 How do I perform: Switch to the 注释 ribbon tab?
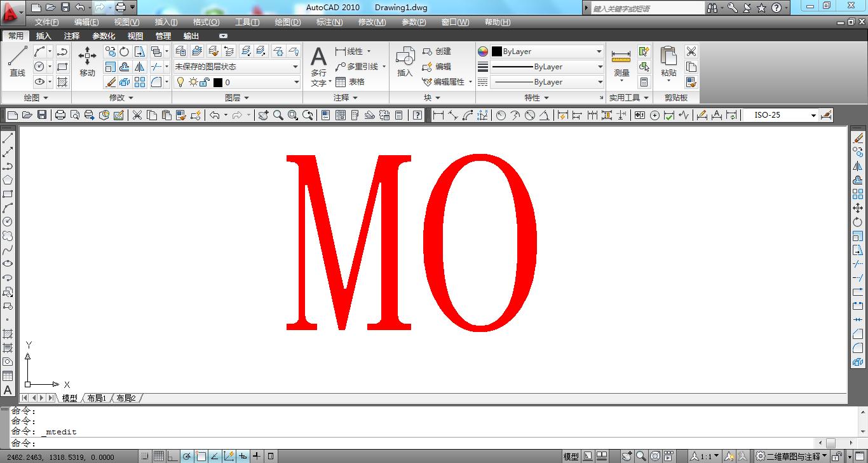coord(72,36)
